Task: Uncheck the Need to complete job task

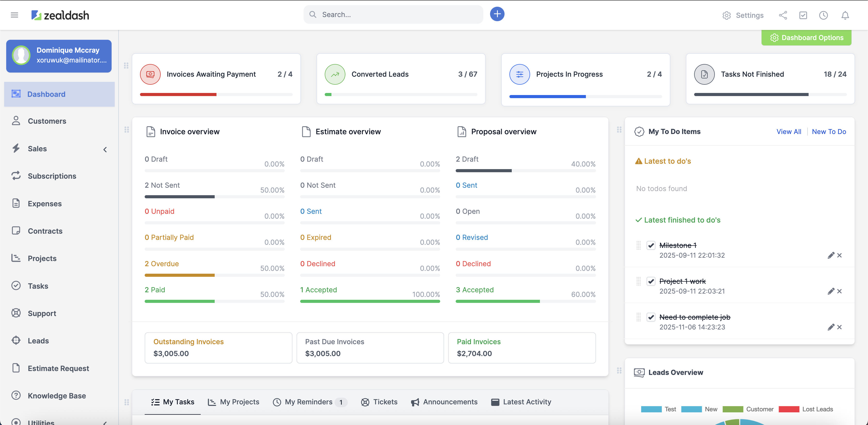Action: pos(651,317)
